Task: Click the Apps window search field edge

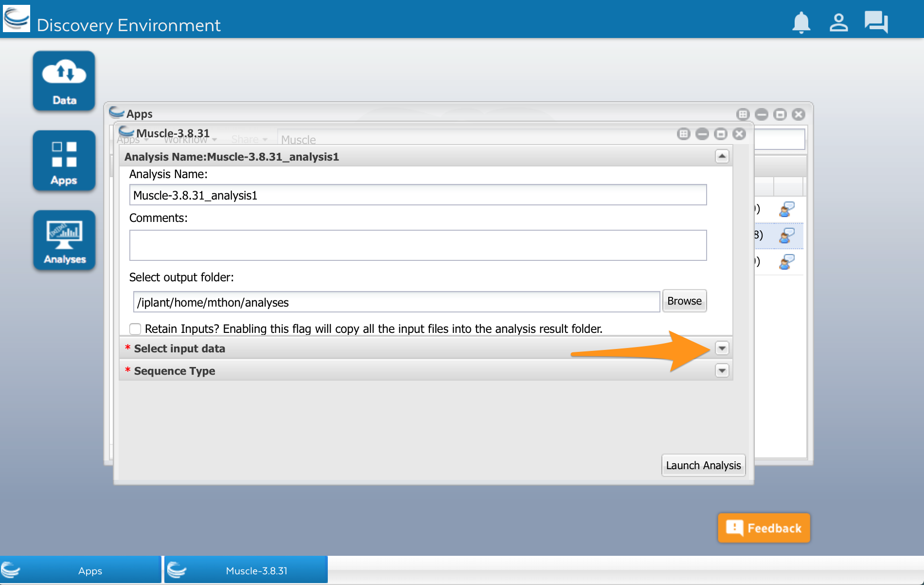Action: pyautogui.click(x=780, y=139)
